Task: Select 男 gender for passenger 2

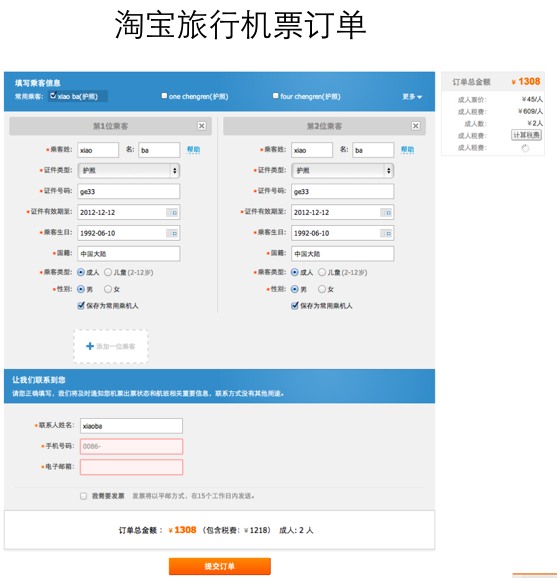Action: point(295,289)
